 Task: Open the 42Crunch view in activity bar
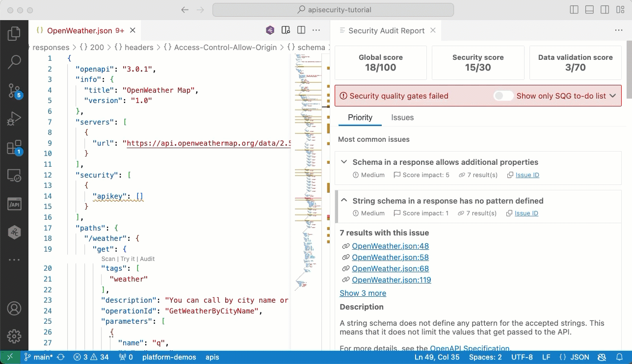click(x=14, y=232)
